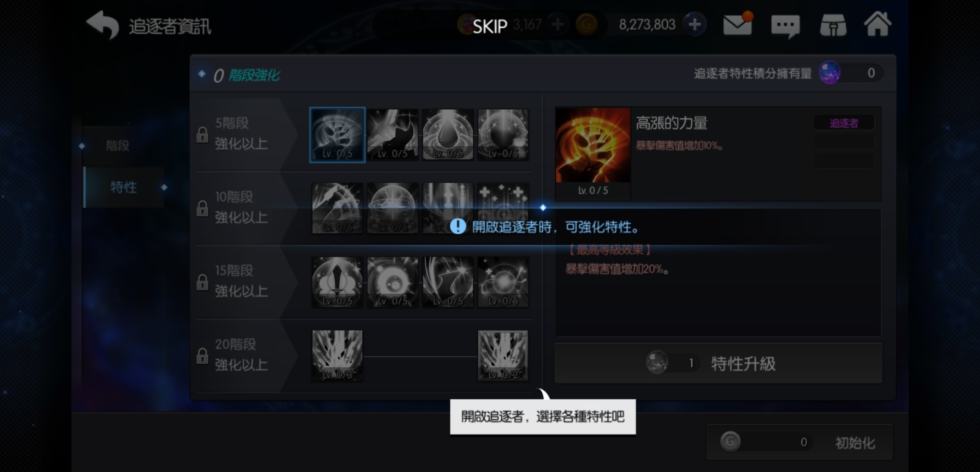Click the 高漲的力量 trait portrait
This screenshot has height=472, width=980.
[x=593, y=145]
